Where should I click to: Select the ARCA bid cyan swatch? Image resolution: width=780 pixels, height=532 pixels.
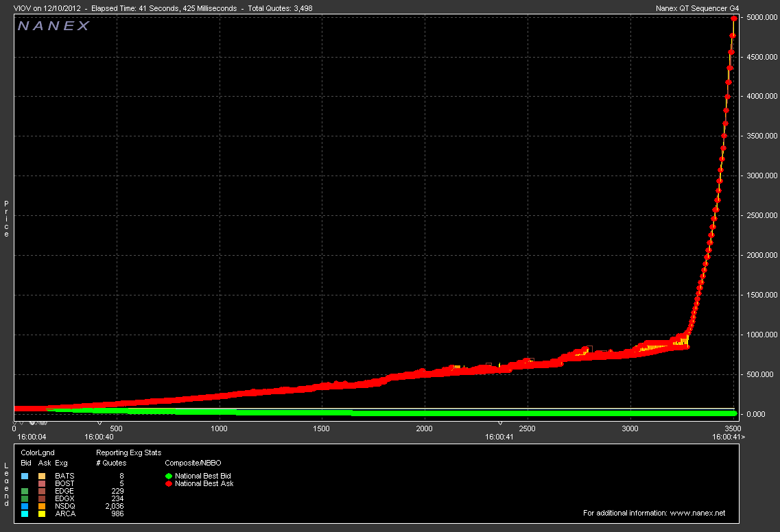pyautogui.click(x=25, y=513)
